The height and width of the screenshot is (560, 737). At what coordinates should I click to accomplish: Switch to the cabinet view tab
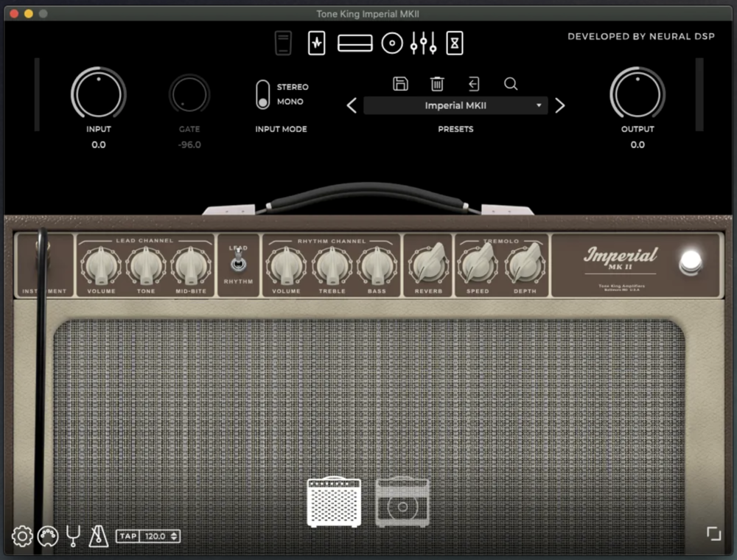point(402,502)
